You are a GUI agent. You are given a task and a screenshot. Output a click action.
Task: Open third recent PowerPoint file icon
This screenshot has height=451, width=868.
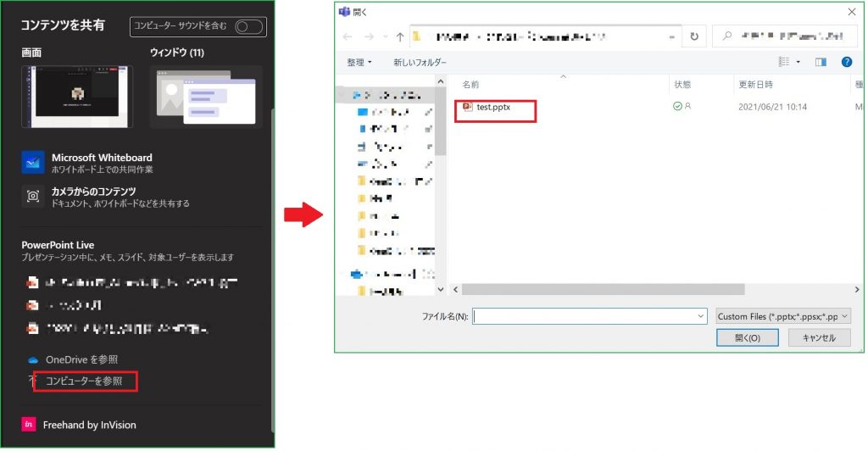pyautogui.click(x=32, y=329)
